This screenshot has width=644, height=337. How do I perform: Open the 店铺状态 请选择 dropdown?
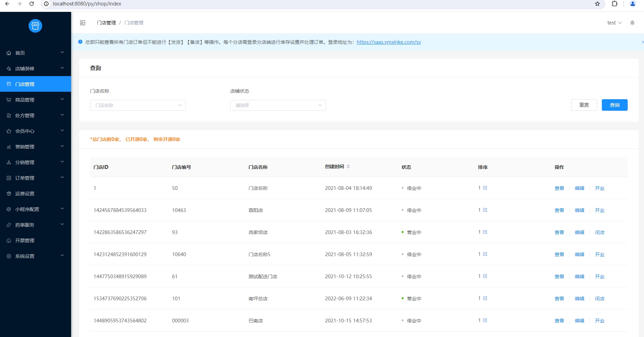278,105
